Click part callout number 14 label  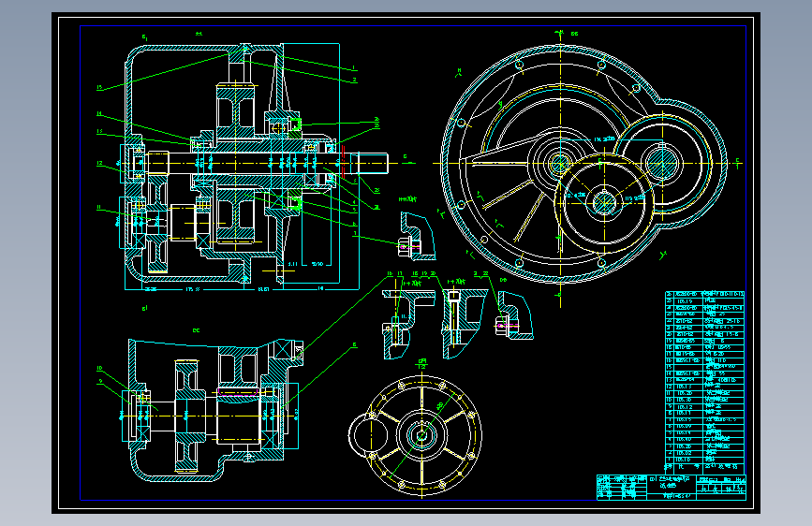click(99, 114)
